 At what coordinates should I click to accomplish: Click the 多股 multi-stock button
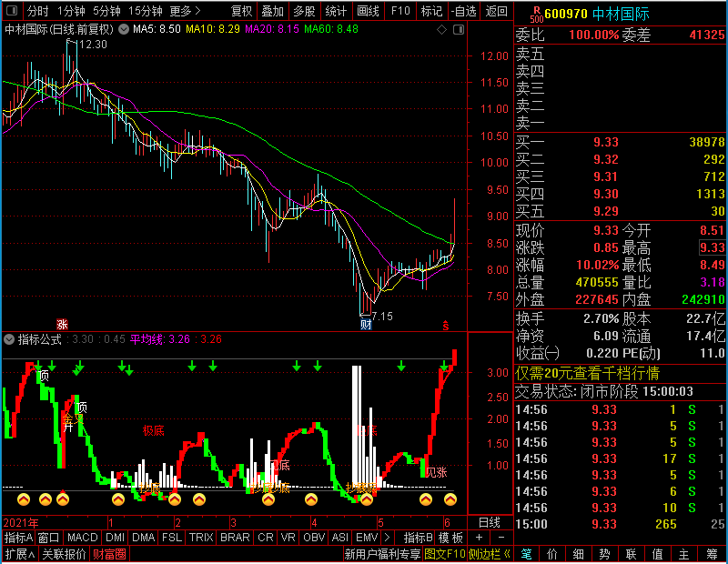304,11
